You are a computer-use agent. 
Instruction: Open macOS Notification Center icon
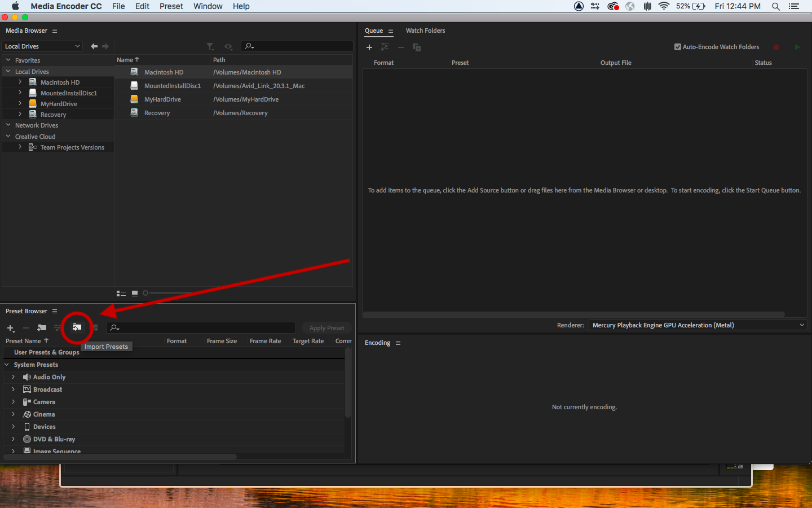794,6
